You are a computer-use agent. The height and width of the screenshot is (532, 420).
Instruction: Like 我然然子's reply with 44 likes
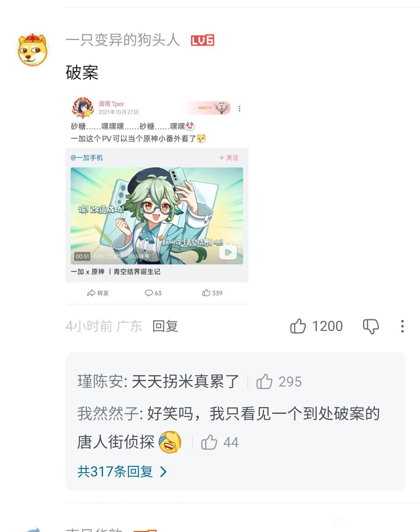pos(209,442)
